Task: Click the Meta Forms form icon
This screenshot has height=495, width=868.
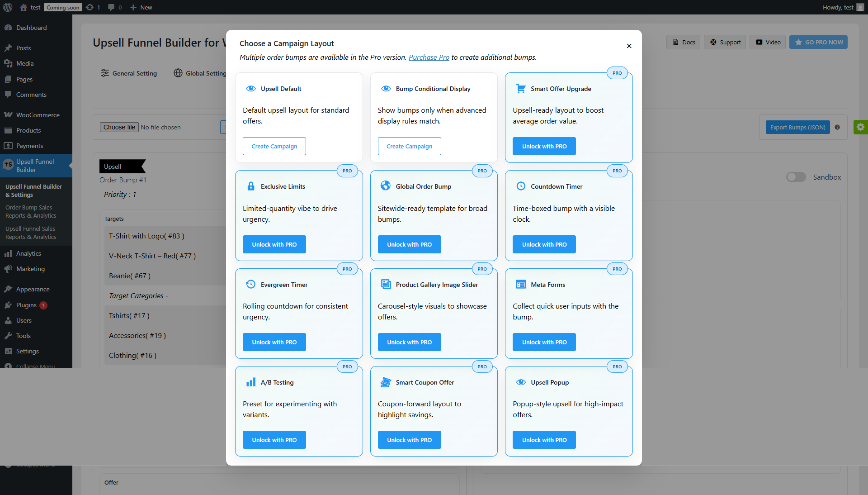Action: point(521,284)
